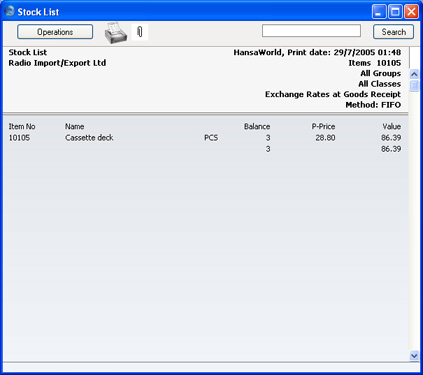423x375 pixels.
Task: Click the 'Item No' column header
Action: [x=22, y=127]
